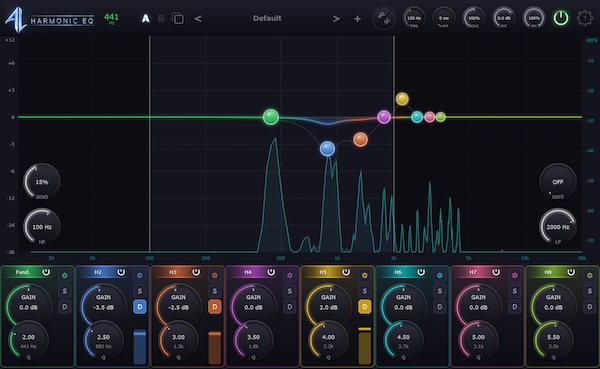600x369 pixels.
Task: Open the Default preset name menu
Action: click(x=267, y=18)
